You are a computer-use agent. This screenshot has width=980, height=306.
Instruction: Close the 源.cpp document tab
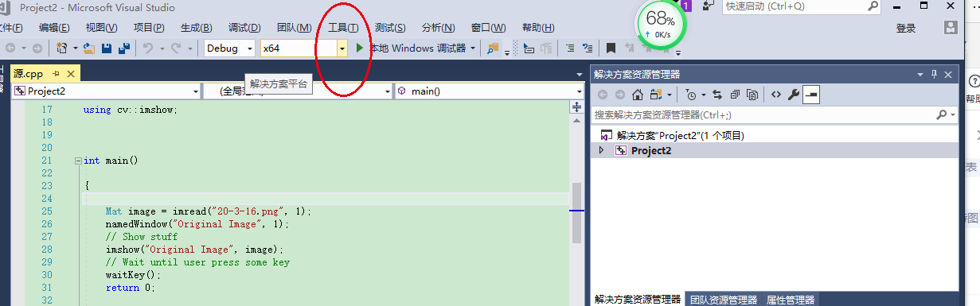point(70,73)
